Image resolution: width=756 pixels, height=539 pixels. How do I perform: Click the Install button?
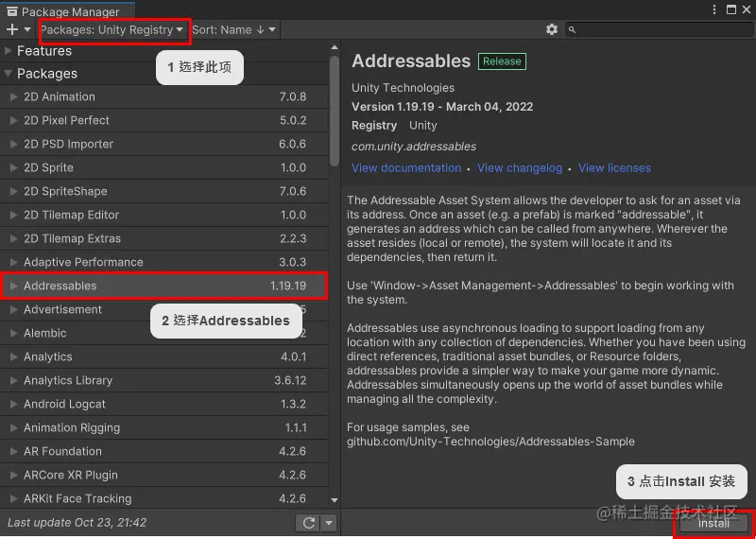click(x=714, y=524)
